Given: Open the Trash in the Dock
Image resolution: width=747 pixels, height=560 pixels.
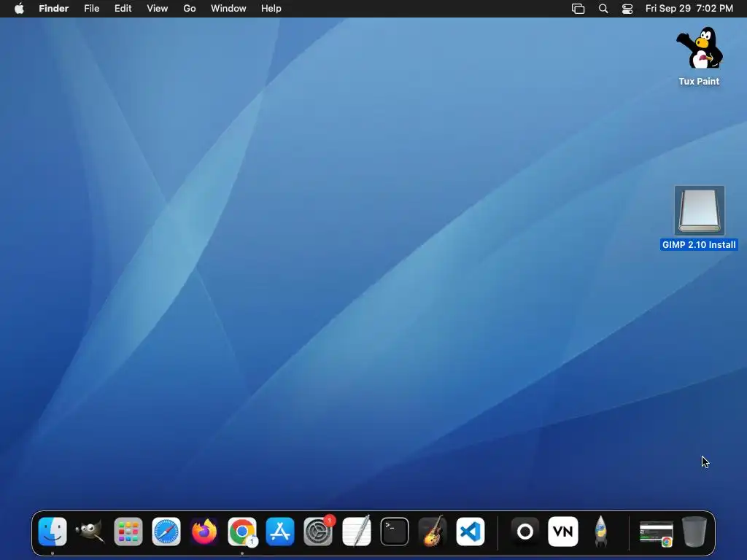Looking at the screenshot, I should point(694,532).
